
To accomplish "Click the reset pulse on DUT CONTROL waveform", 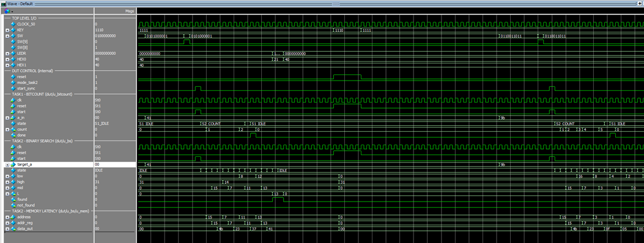I will 347,77.
